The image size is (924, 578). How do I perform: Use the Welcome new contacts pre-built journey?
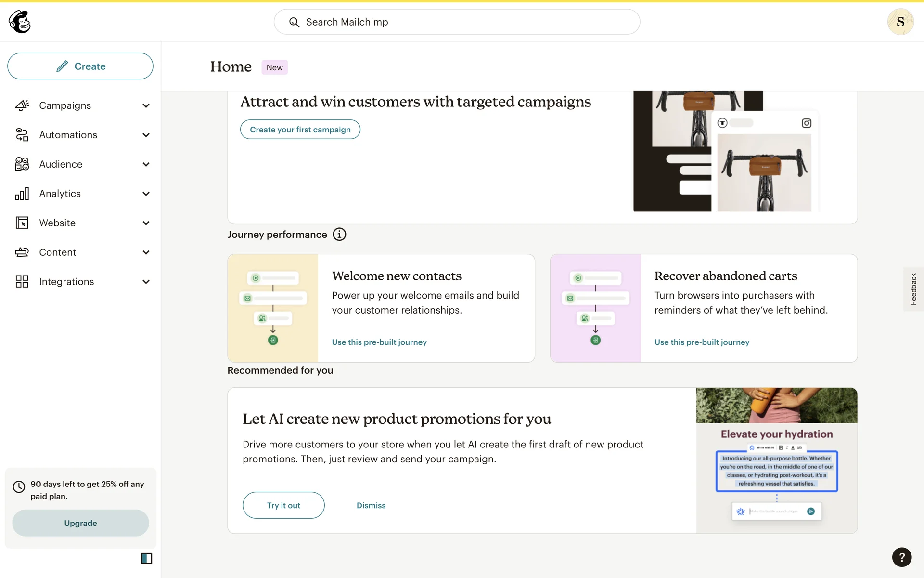(379, 342)
